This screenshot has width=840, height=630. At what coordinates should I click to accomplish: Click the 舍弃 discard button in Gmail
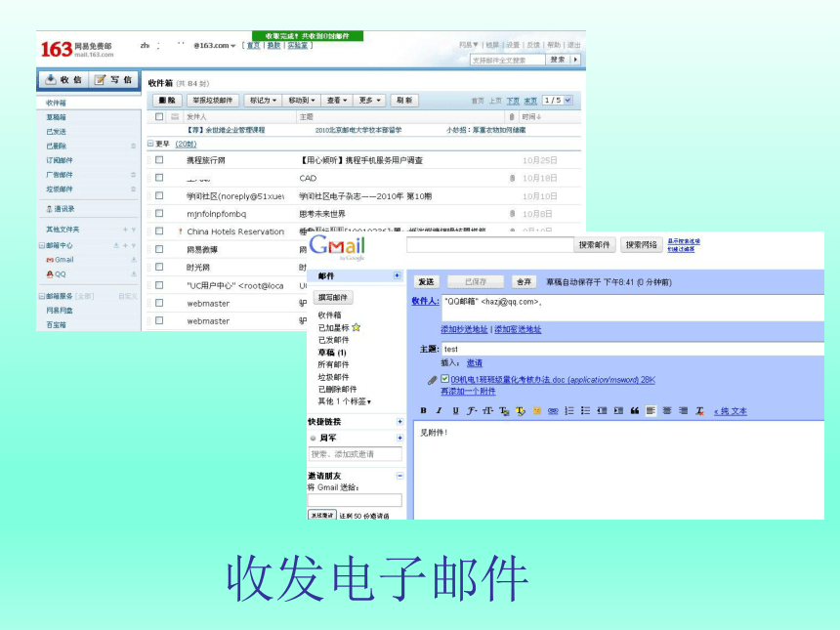[524, 281]
